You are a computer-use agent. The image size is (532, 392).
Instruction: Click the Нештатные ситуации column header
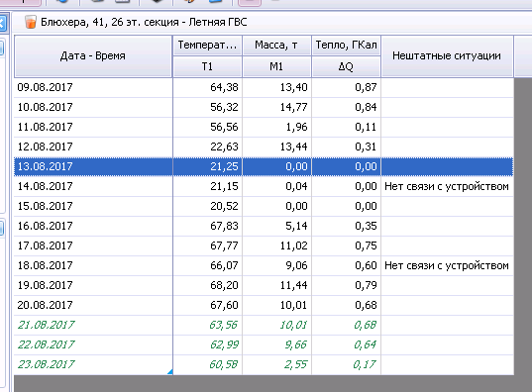[447, 56]
